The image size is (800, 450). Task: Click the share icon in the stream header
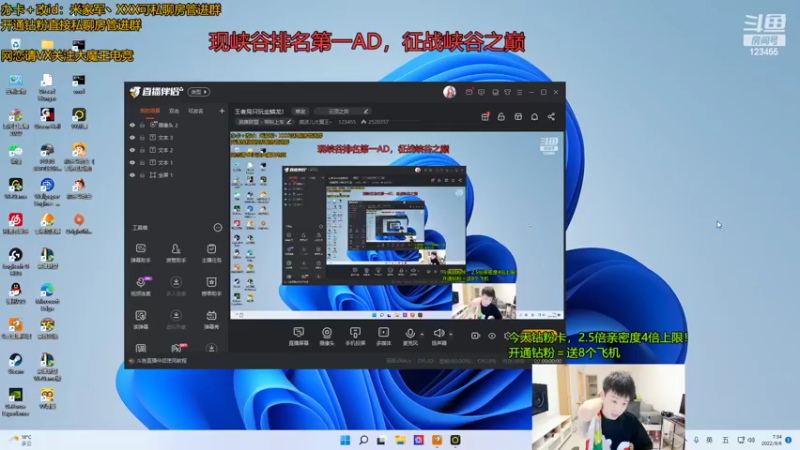[552, 117]
